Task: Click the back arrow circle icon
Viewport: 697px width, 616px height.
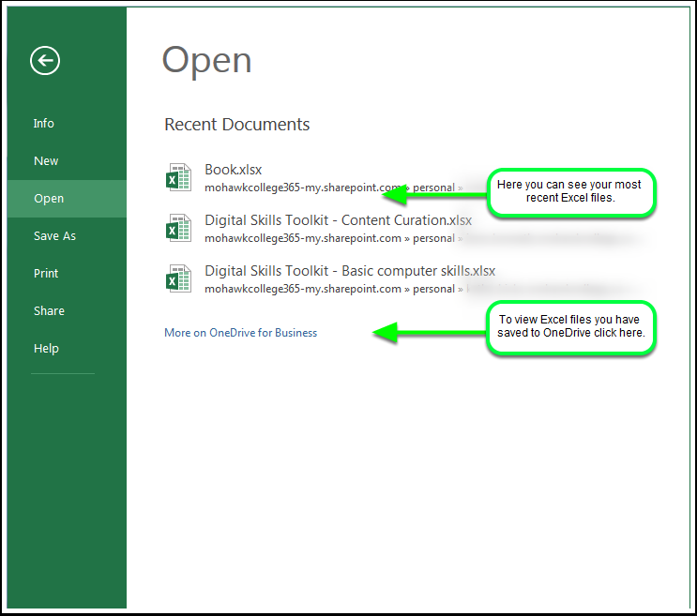Action: coord(45,61)
